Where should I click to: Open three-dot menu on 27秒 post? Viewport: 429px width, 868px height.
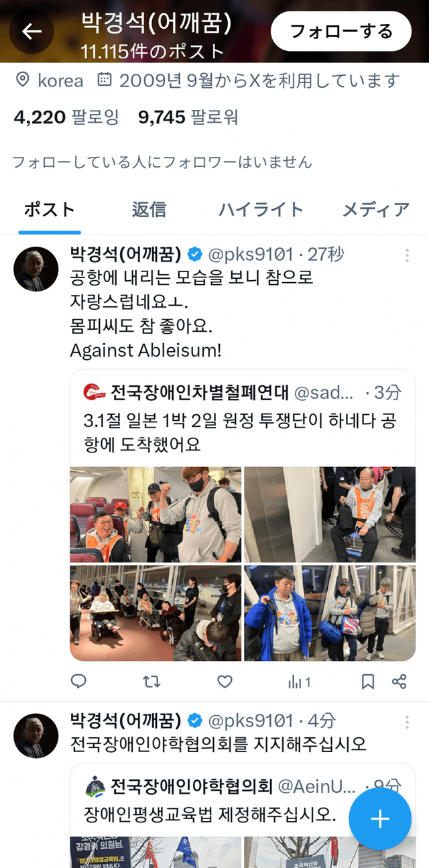point(407,255)
